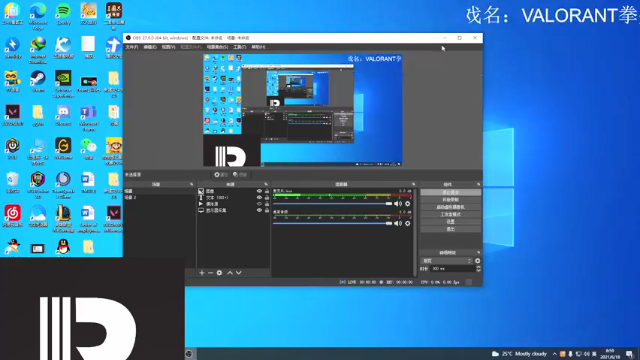The height and width of the screenshot is (360, 640).
Task: Open transition properties gear icon
Action: (478, 260)
